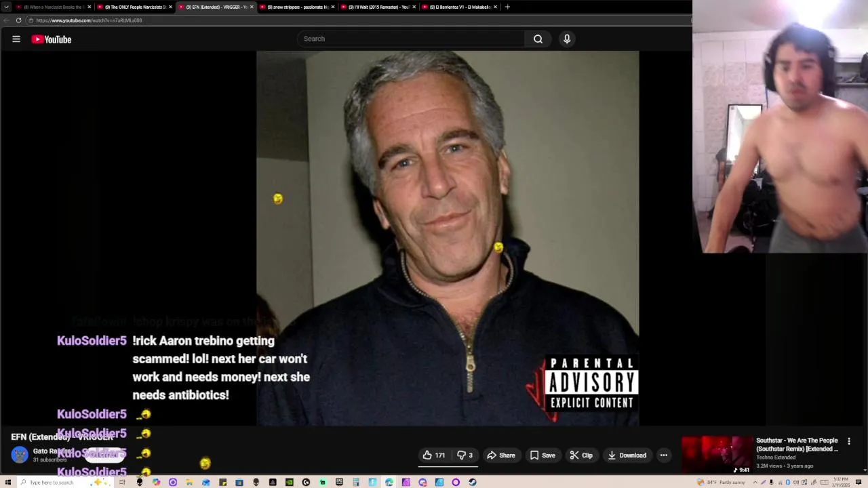Like the video with 171 likes
The image size is (868, 488).
click(434, 455)
